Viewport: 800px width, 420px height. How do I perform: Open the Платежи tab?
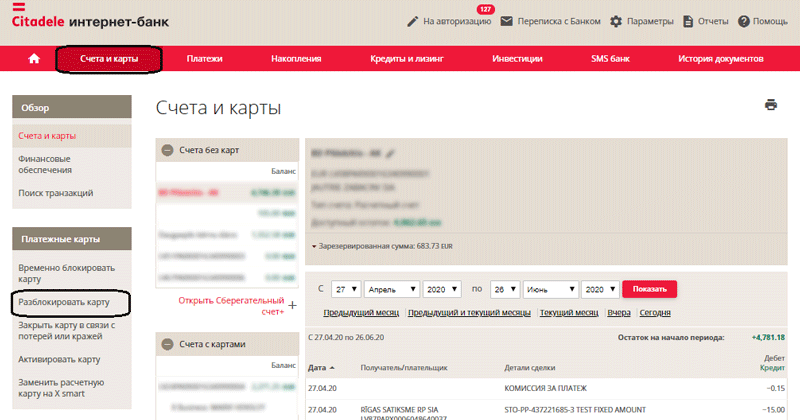(x=204, y=59)
